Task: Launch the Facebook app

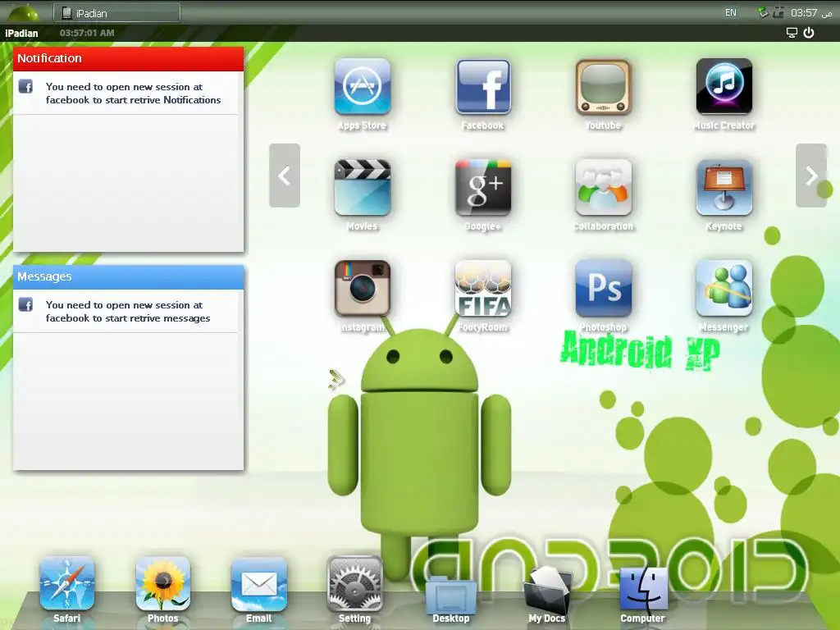Action: (x=482, y=87)
